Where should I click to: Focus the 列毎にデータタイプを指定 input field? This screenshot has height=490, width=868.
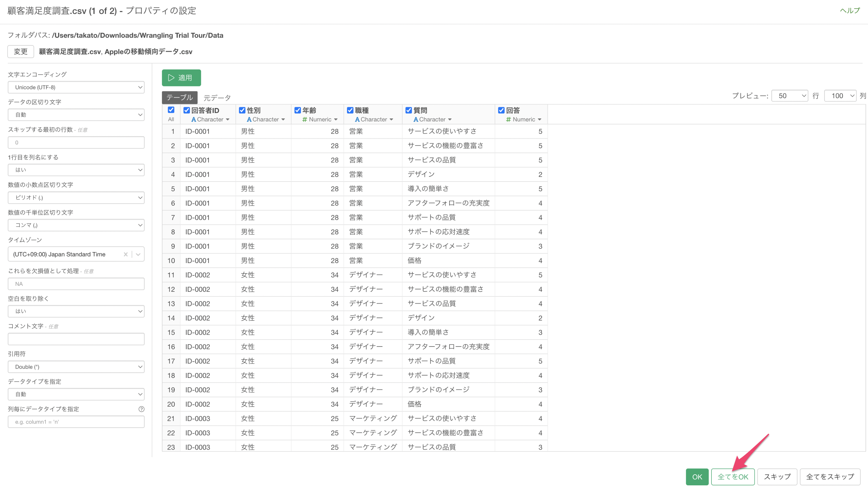pos(76,422)
